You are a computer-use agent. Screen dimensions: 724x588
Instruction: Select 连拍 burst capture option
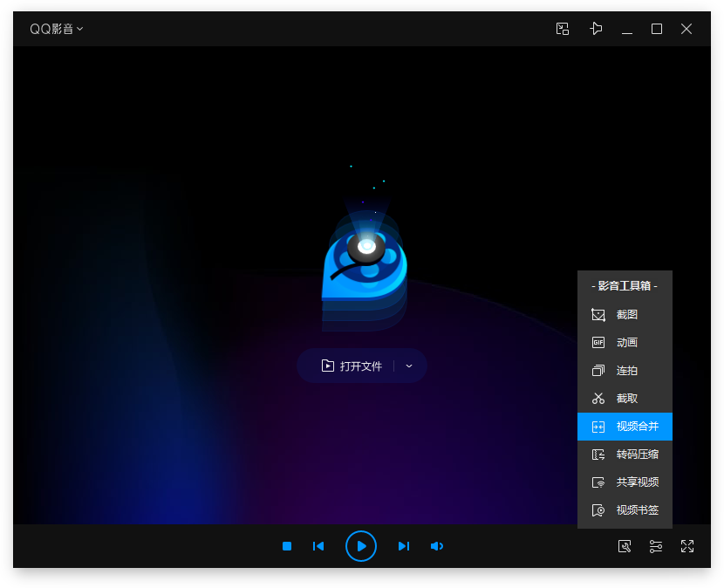coord(625,371)
